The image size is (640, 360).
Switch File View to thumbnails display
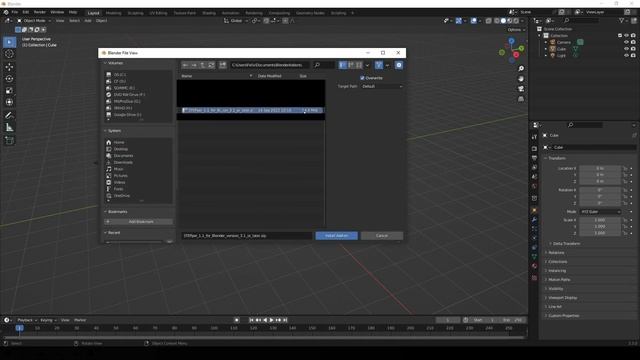click(x=359, y=65)
